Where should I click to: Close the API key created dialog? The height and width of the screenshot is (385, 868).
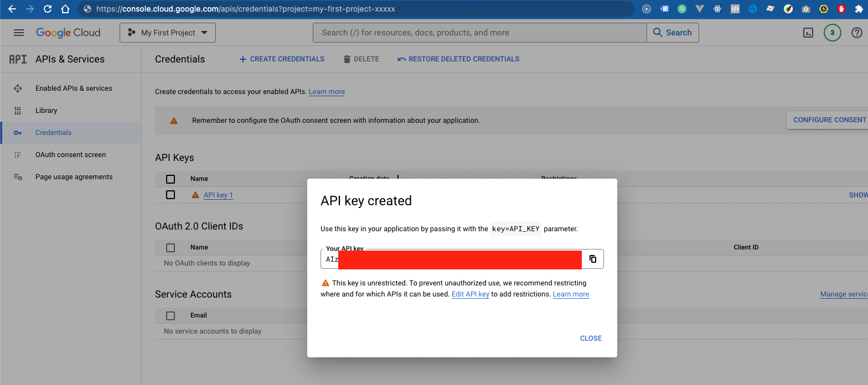(x=591, y=338)
